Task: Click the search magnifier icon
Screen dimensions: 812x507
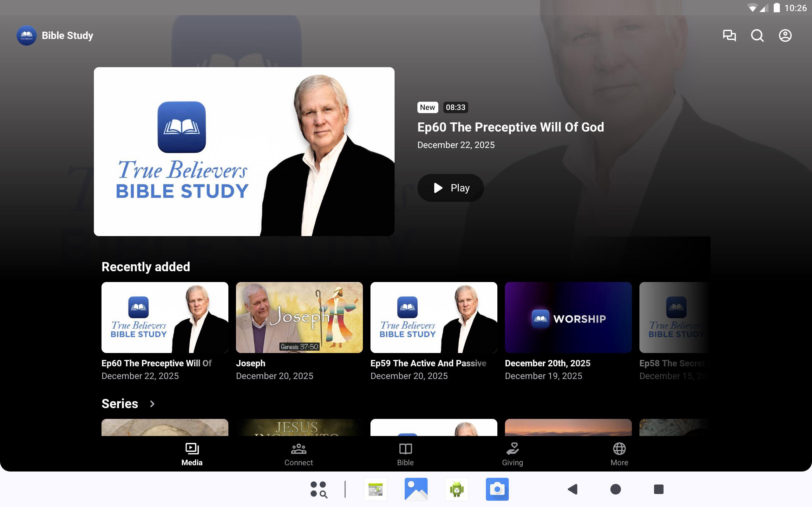Action: (757, 35)
